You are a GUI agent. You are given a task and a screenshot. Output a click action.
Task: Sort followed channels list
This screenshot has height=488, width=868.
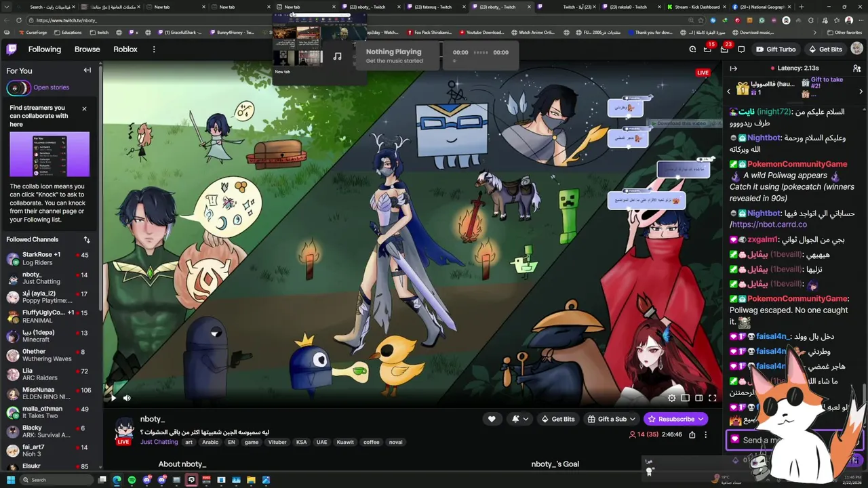coord(87,239)
